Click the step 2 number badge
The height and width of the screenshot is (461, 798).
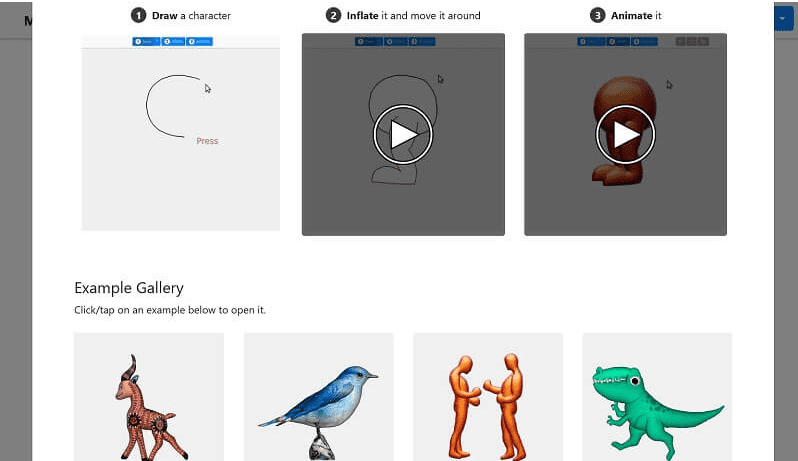point(333,15)
